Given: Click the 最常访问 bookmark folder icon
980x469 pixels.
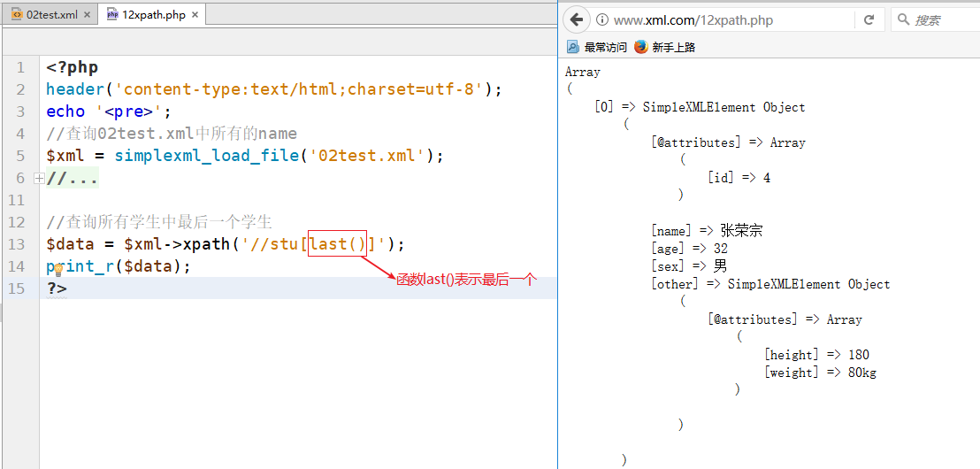Looking at the screenshot, I should pyautogui.click(x=573, y=47).
